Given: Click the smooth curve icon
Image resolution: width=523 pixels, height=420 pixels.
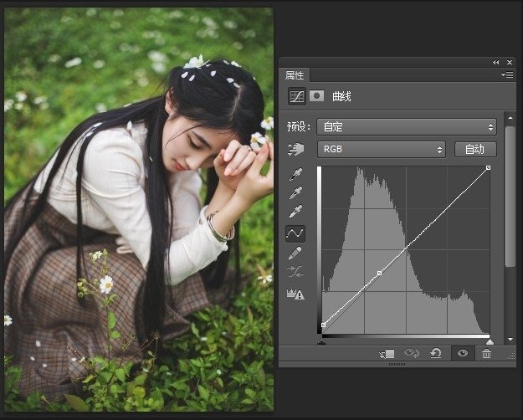Looking at the screenshot, I should click(x=296, y=272).
